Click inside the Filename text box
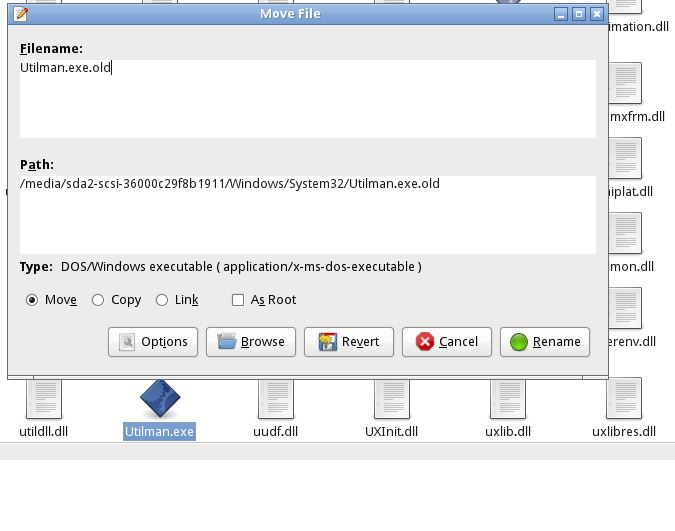Image resolution: width=675 pixels, height=531 pixels. click(308, 99)
